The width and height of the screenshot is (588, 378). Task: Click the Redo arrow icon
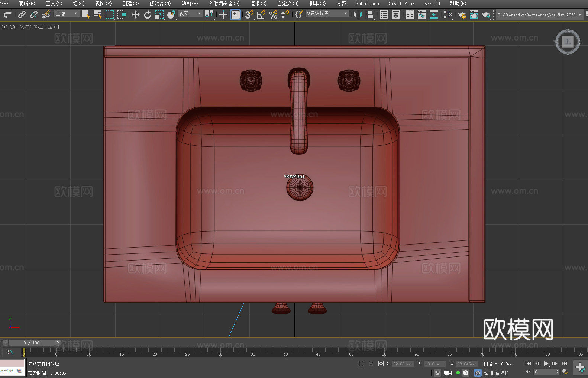7,14
